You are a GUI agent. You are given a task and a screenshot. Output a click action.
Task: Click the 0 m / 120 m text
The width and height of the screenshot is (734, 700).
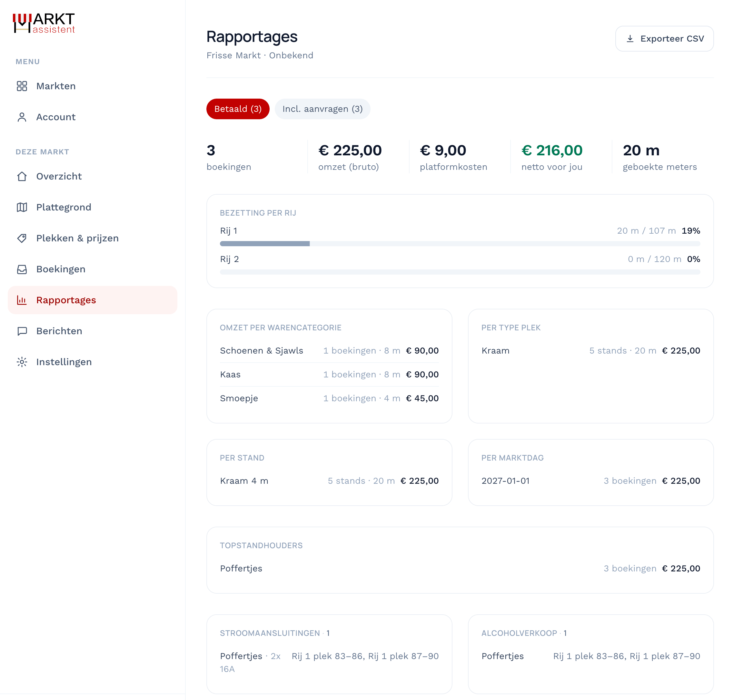tap(654, 259)
